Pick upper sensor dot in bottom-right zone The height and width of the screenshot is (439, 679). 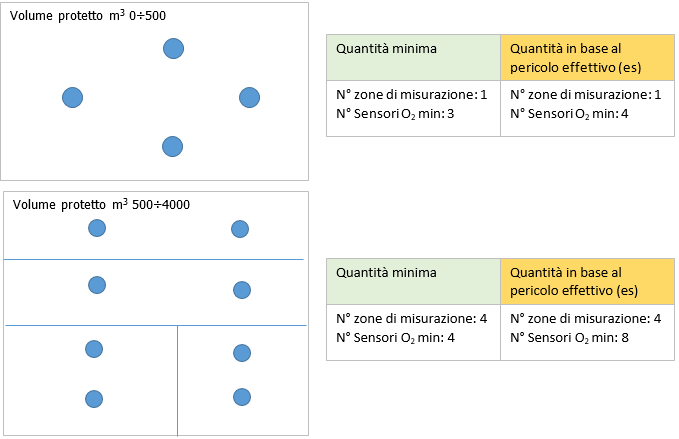tap(241, 352)
